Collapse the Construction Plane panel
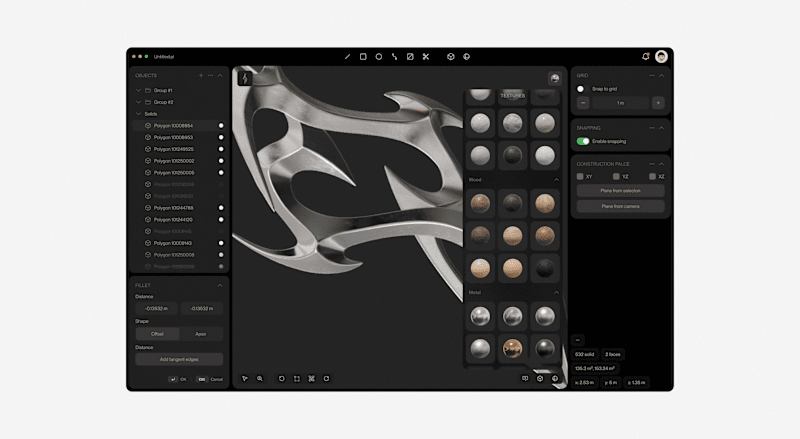This screenshot has width=800, height=439. [661, 164]
